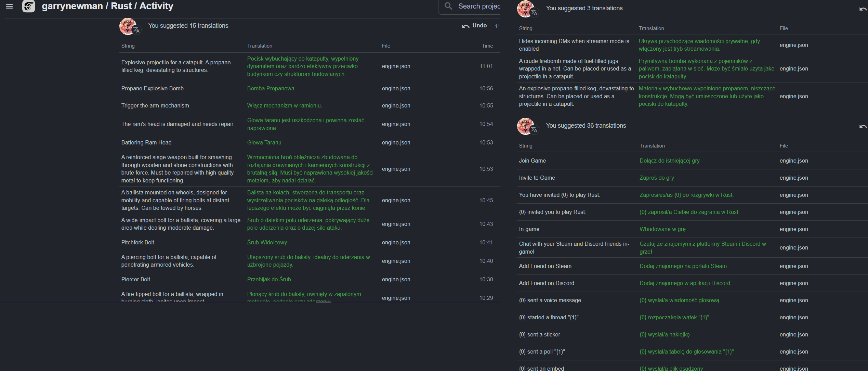868x371 pixels.
Task: Open the 'Śrub Widelcowy' translation
Action: pos(267,243)
